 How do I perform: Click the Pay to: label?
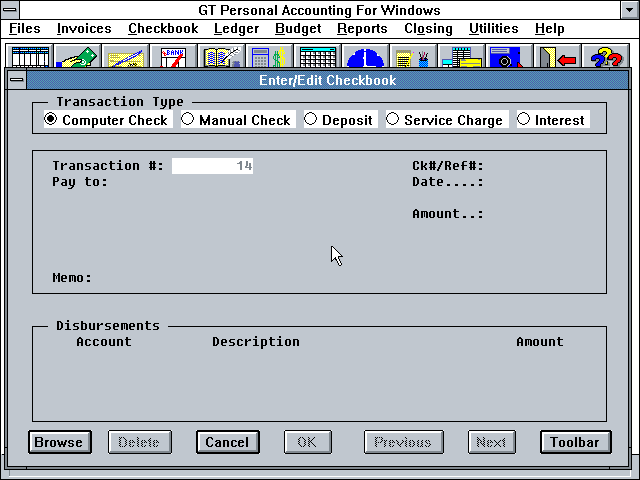click(80, 182)
